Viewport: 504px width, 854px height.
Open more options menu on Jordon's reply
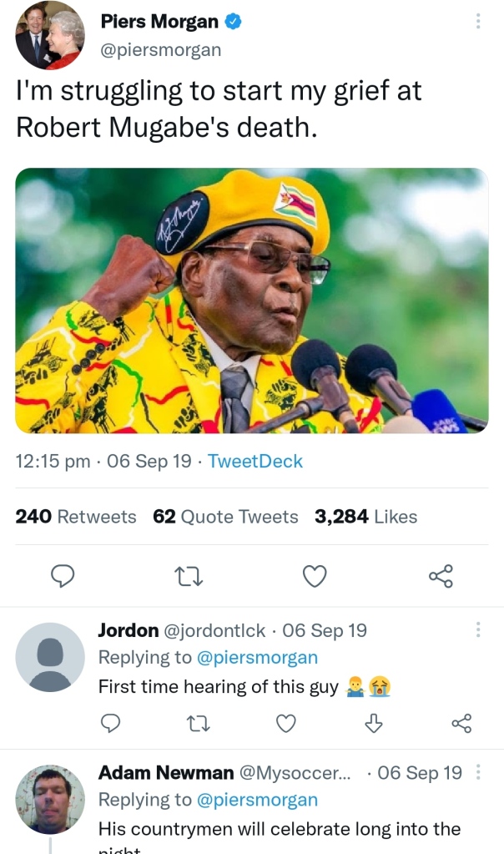[478, 629]
